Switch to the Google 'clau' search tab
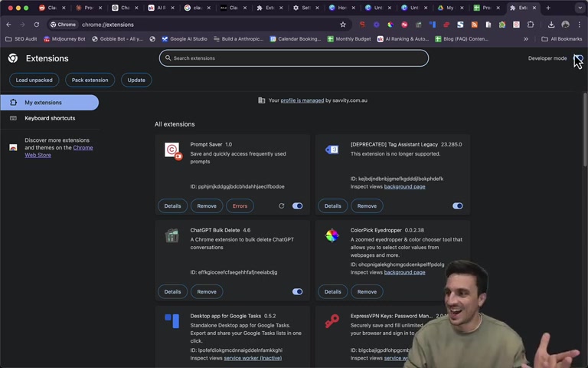 [198, 8]
